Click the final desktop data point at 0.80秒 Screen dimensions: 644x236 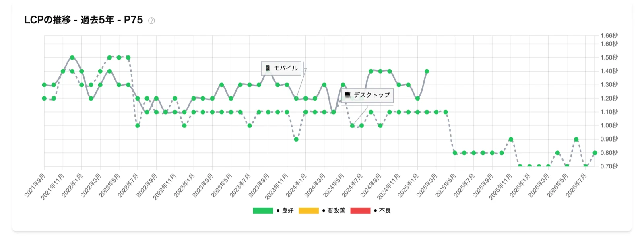click(594, 153)
